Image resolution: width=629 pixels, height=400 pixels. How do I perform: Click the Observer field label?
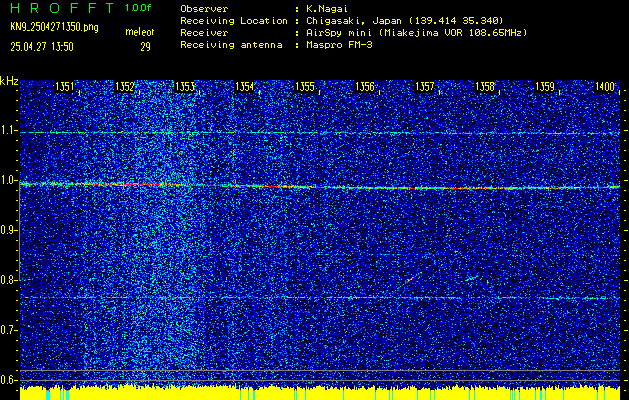204,8
